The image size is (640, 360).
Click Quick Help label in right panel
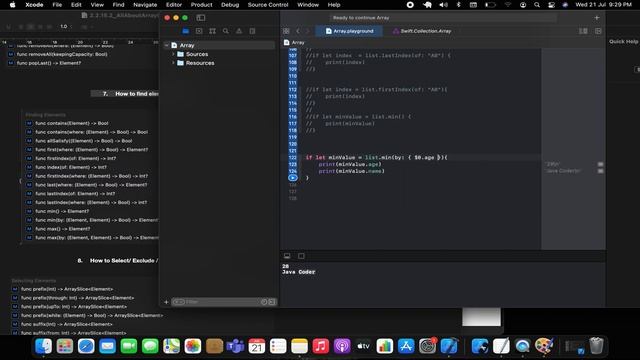click(x=623, y=42)
